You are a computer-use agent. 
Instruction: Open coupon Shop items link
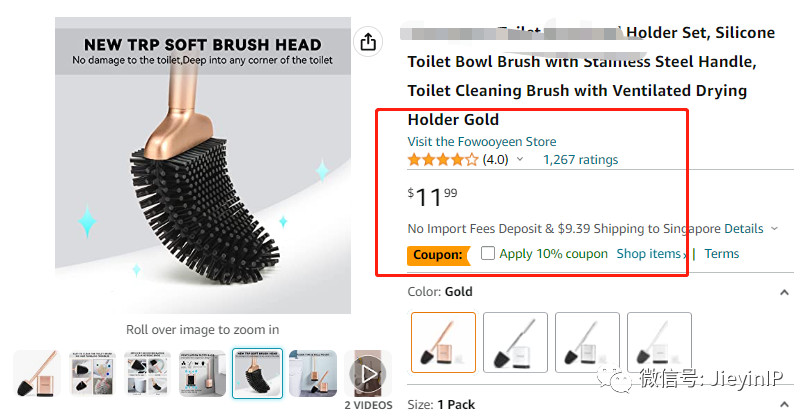(x=649, y=254)
